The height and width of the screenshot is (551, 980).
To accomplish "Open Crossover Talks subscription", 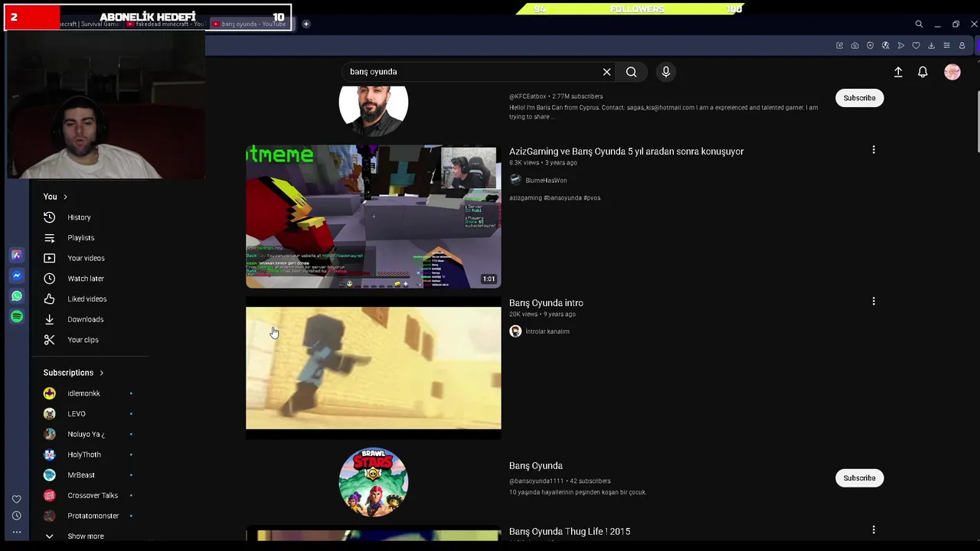I will 93,495.
